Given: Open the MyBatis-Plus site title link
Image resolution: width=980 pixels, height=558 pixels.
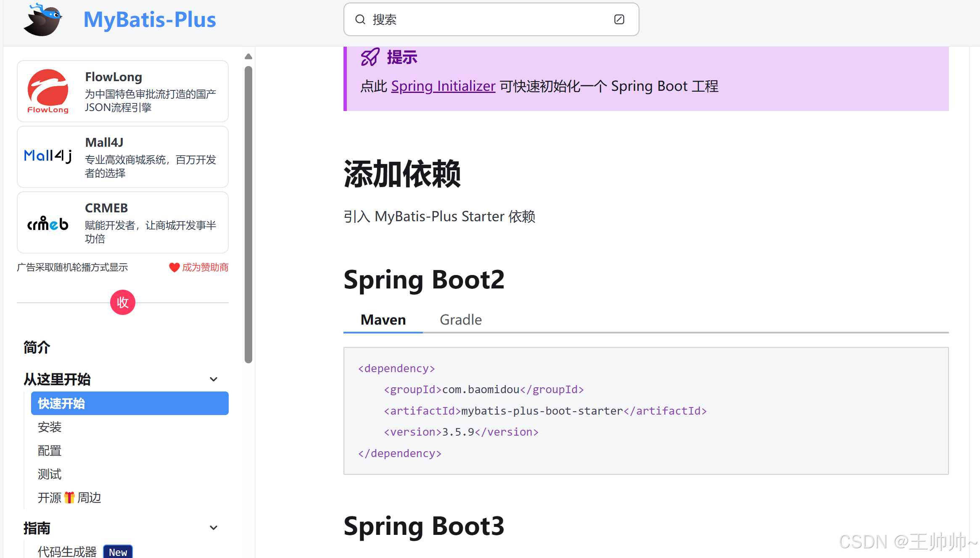Looking at the screenshot, I should pos(150,20).
